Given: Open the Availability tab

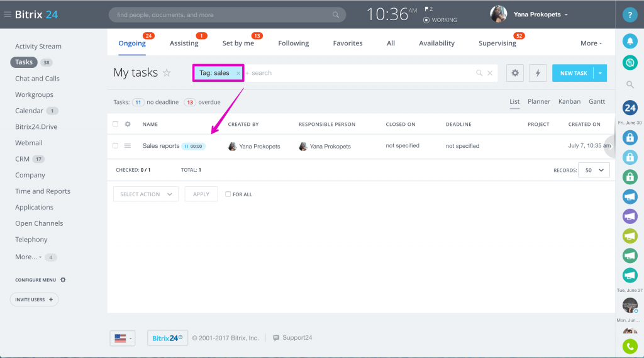Looking at the screenshot, I should (436, 43).
